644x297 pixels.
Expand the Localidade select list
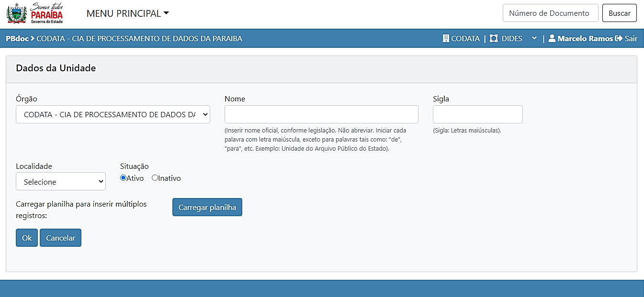(x=61, y=181)
